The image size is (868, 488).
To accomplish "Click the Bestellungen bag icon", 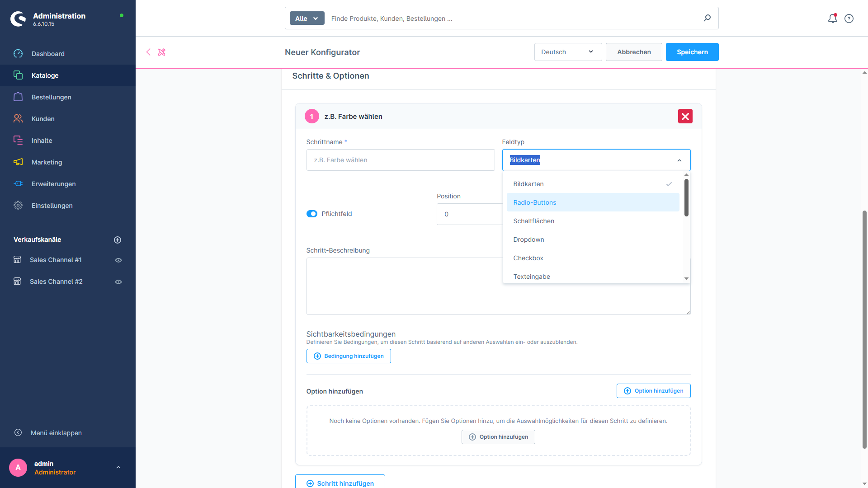I will point(18,97).
